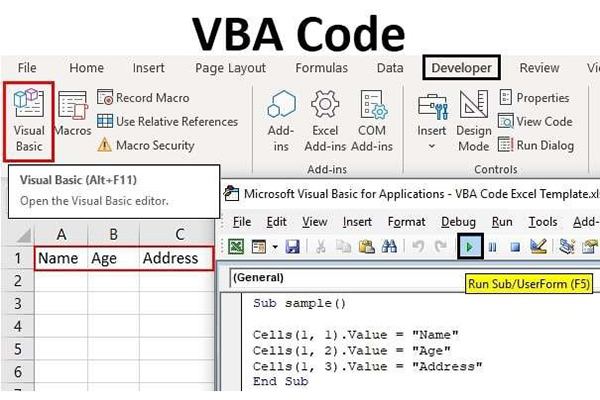The image size is (600, 400).
Task: Select cell C1 containing Address
Action: tap(176, 258)
